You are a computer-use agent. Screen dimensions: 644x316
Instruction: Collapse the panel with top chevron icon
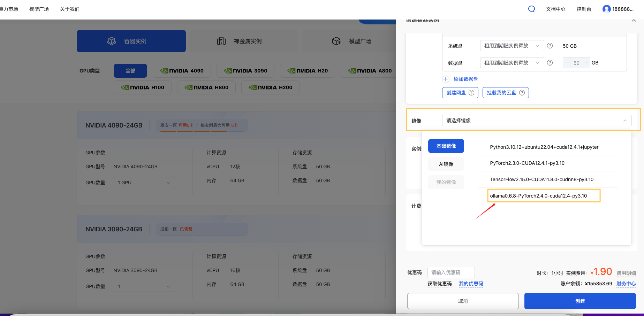(634, 21)
